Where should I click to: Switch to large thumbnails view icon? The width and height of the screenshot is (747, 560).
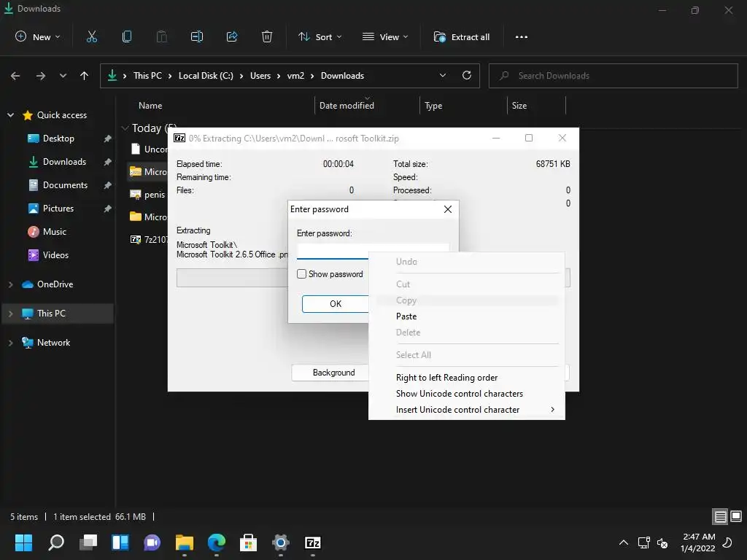[736, 516]
